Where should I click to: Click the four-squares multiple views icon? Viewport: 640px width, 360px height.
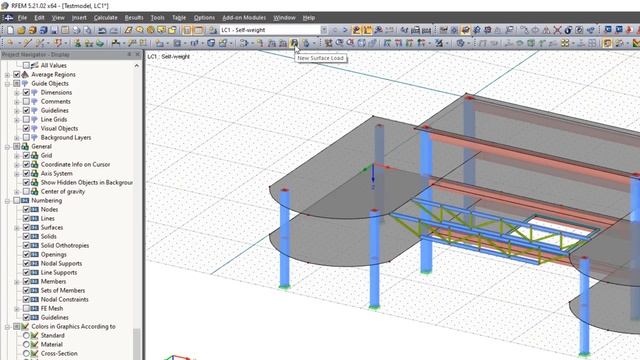[x=565, y=43]
